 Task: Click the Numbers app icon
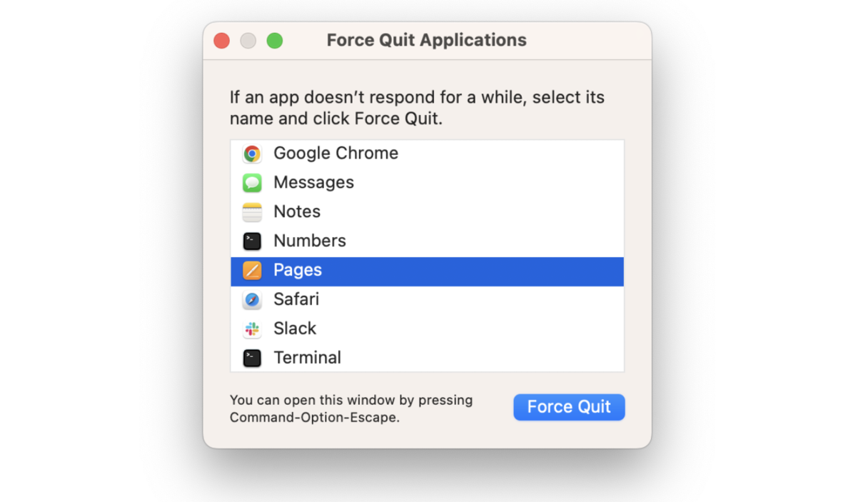(252, 241)
